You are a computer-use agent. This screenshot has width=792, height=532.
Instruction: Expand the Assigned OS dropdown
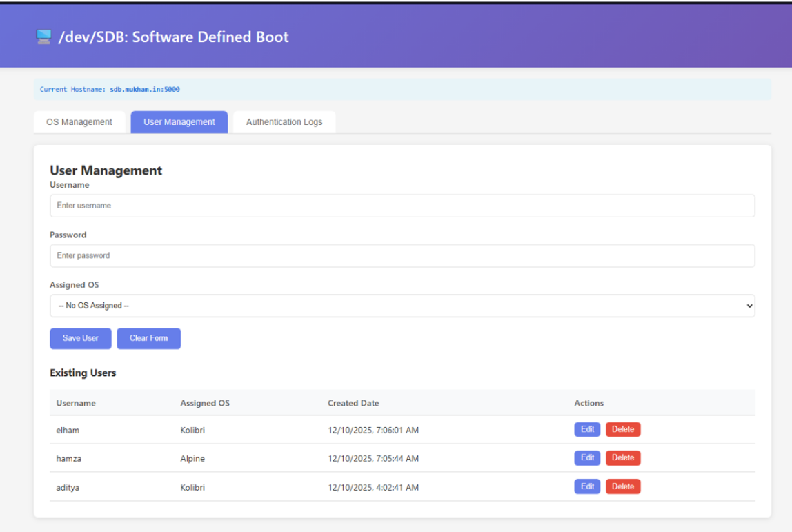click(x=402, y=306)
